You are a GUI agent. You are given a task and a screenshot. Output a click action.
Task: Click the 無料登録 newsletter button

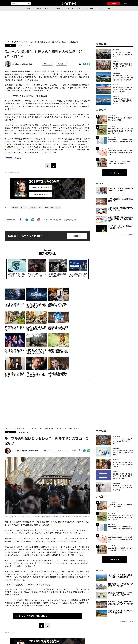point(77,236)
